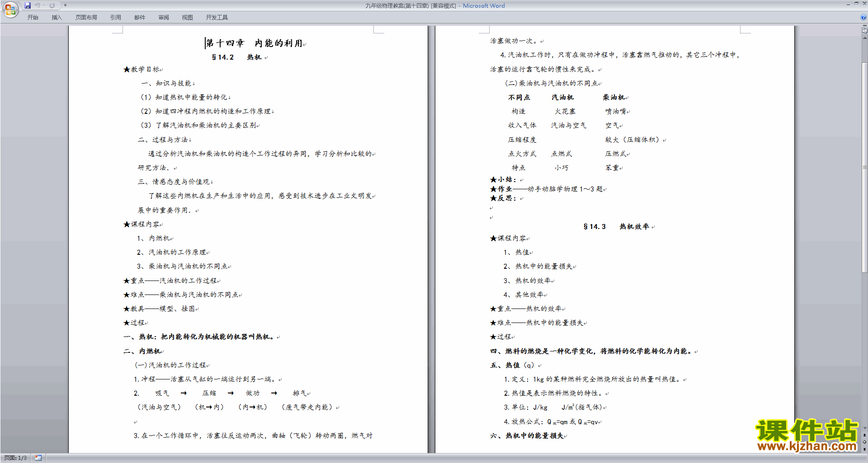The height and width of the screenshot is (463, 868).
Task: Click the line ★重点——汽油机的工作过程
Action: coord(170,281)
